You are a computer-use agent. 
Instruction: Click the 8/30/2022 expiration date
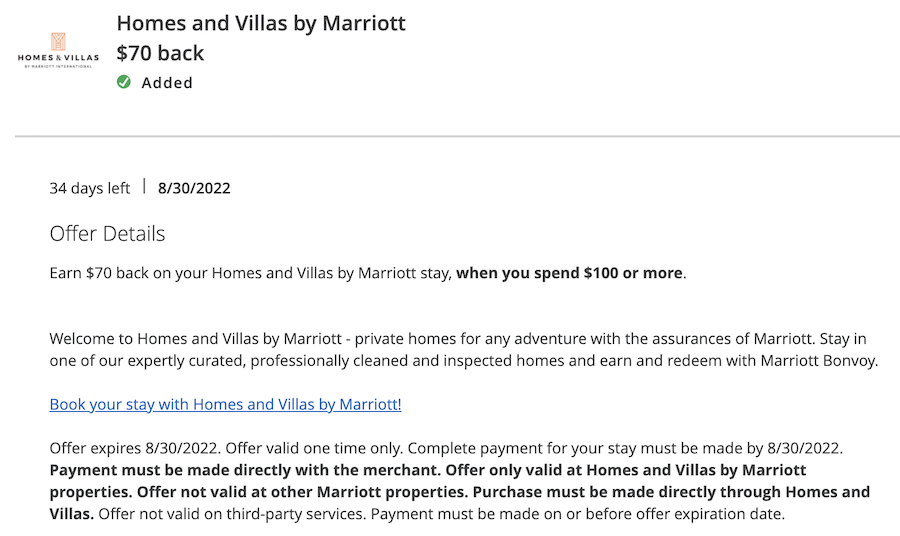coord(194,188)
